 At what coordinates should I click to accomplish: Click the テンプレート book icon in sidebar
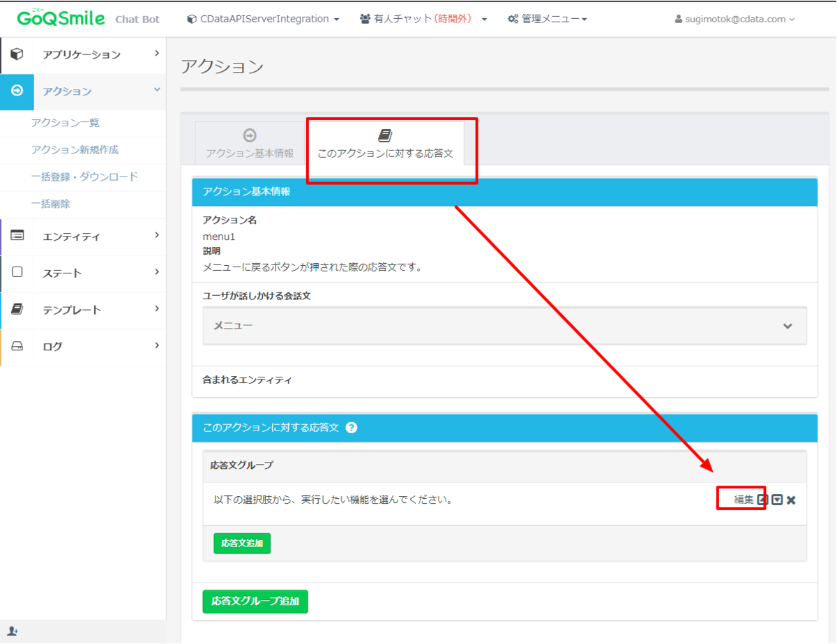pyautogui.click(x=17, y=309)
